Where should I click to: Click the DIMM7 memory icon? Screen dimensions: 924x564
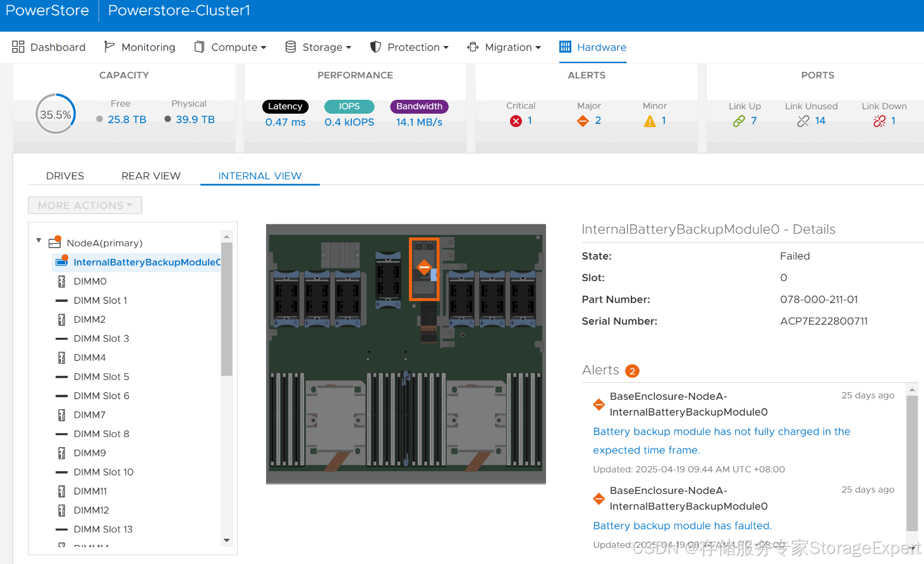(x=61, y=415)
